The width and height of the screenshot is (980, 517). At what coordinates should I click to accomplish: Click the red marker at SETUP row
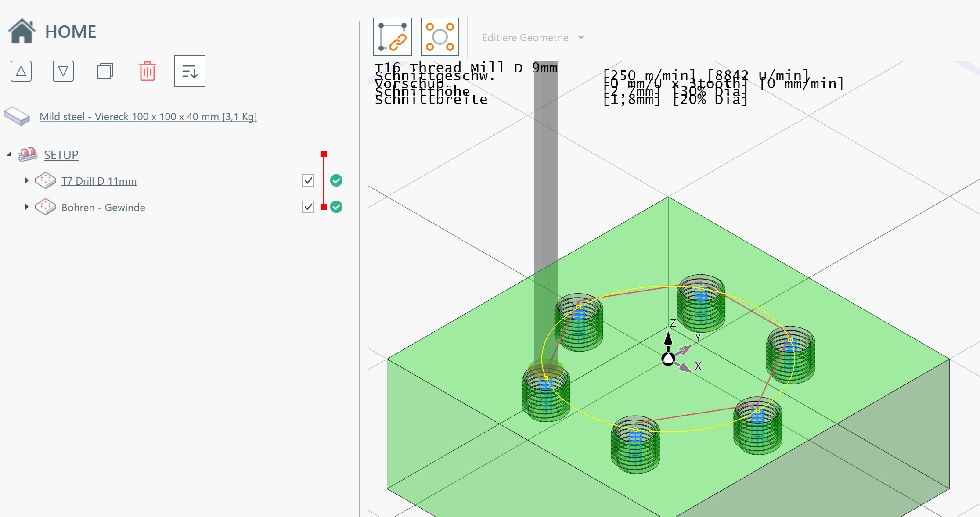(324, 154)
